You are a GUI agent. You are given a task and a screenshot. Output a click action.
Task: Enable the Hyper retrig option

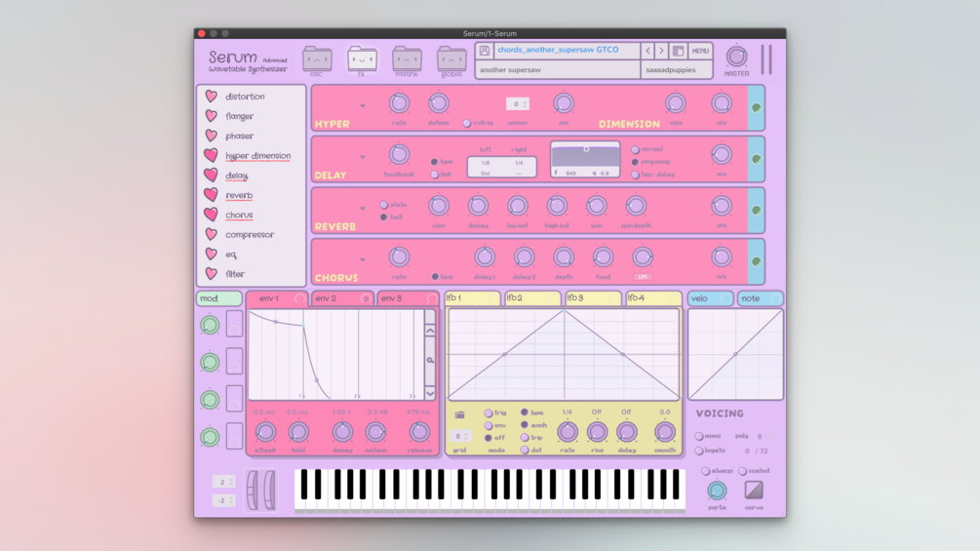click(467, 124)
